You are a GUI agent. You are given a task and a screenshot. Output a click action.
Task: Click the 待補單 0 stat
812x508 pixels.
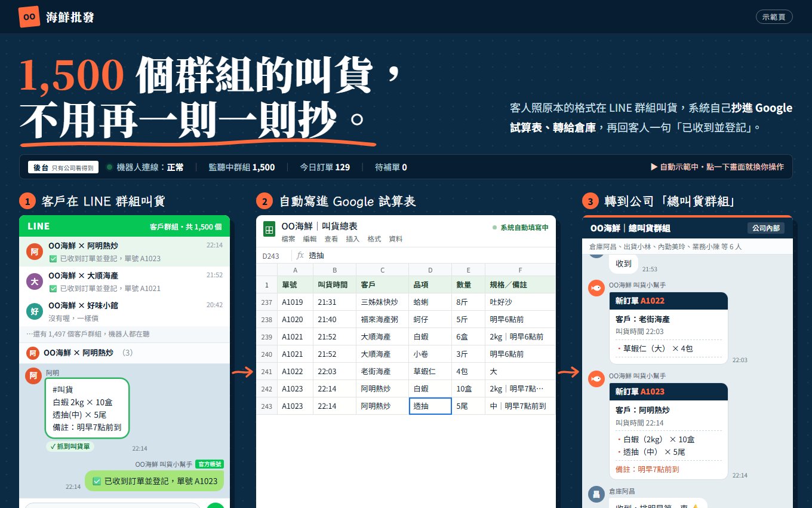tap(391, 167)
